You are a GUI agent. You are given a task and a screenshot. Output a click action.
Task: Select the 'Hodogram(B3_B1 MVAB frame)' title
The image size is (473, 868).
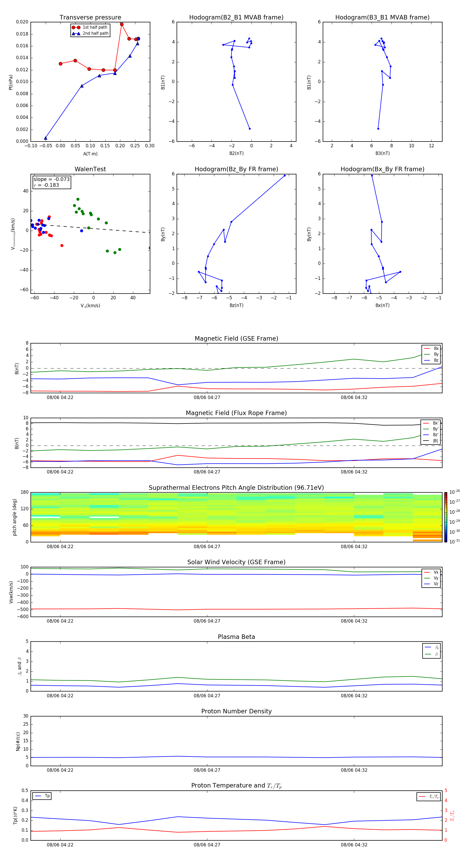[382, 17]
